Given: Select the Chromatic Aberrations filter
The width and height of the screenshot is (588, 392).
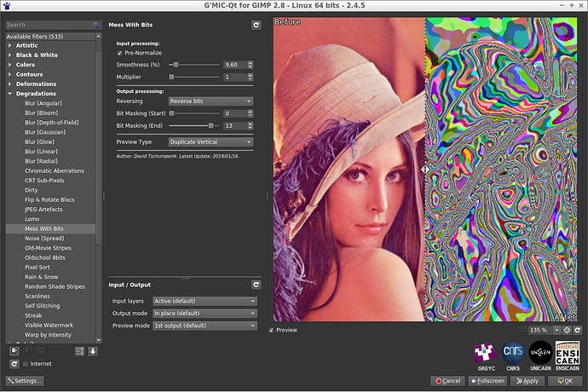Looking at the screenshot, I should [x=55, y=170].
